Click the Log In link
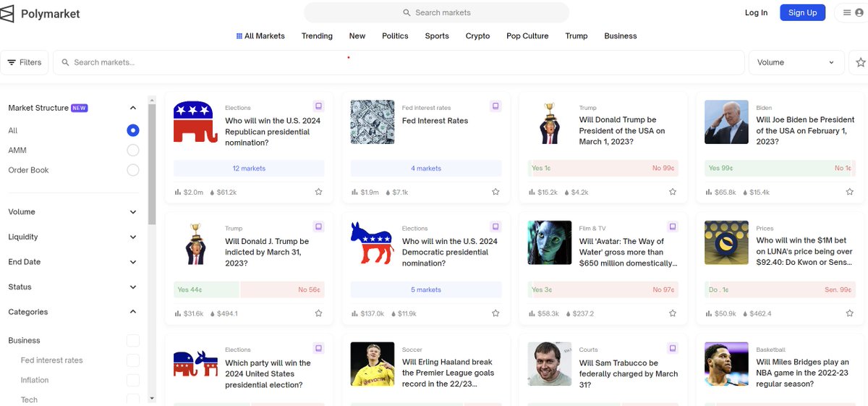Image resolution: width=868 pixels, height=406 pixels. coord(756,12)
